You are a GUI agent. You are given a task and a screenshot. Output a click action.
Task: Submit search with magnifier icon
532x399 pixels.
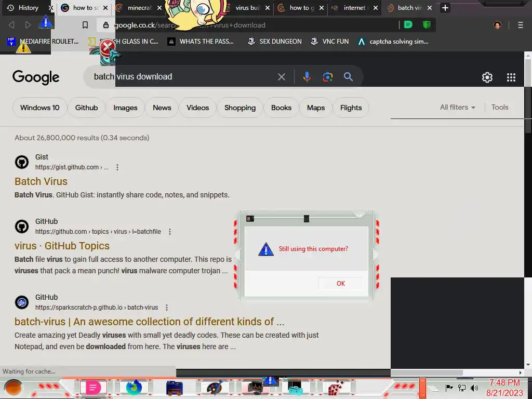(x=348, y=77)
